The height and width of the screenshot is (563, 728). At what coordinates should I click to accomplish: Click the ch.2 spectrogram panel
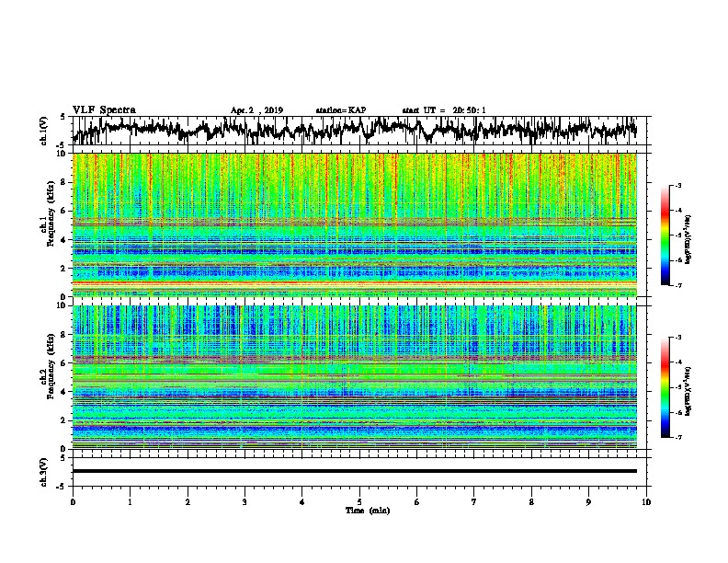[x=355, y=377]
